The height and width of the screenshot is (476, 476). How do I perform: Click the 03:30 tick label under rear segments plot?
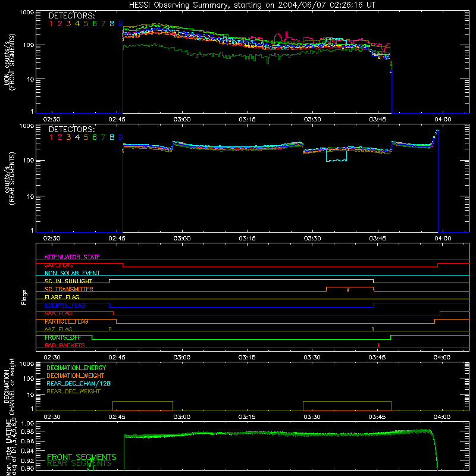coord(312,239)
